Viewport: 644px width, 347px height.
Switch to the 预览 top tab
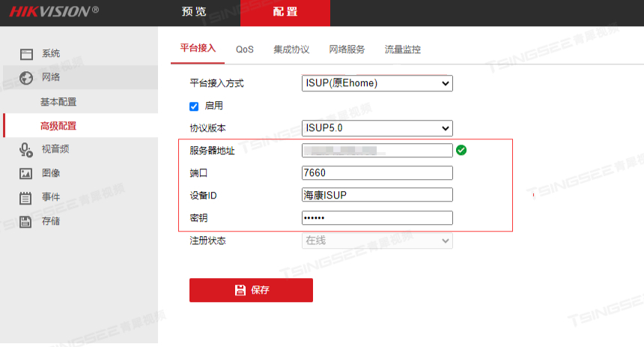coord(194,11)
